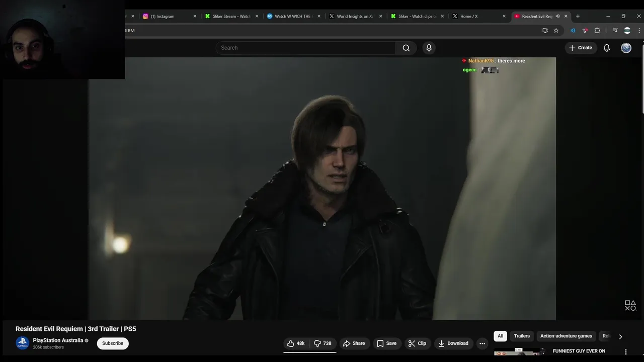This screenshot has height=362, width=644.
Task: Select the Trailers filter chip
Action: pos(522,336)
